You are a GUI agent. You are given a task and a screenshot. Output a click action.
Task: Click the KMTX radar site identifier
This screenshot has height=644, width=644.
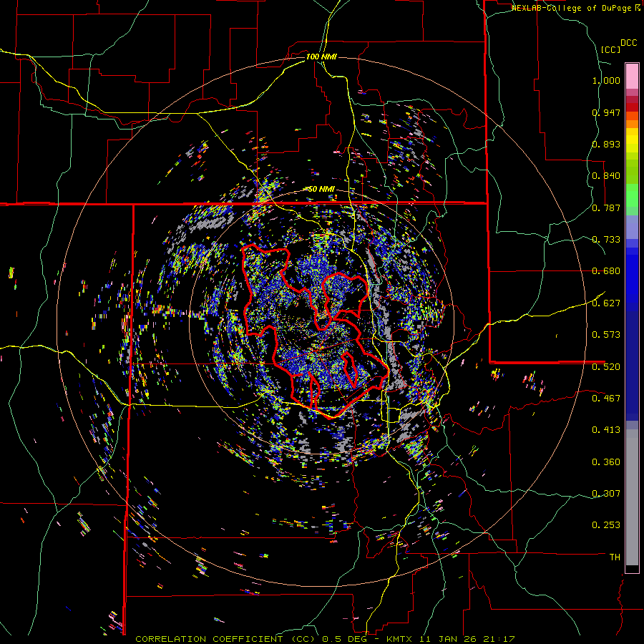399,639
